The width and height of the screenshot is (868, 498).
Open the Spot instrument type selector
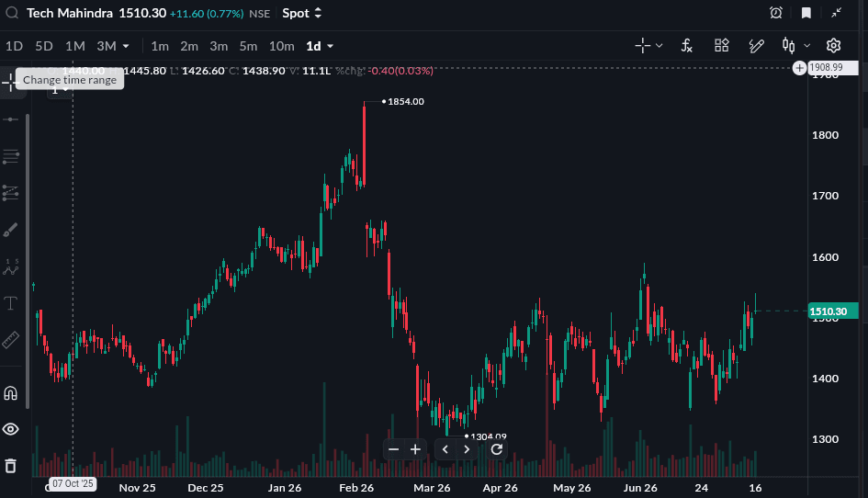301,13
